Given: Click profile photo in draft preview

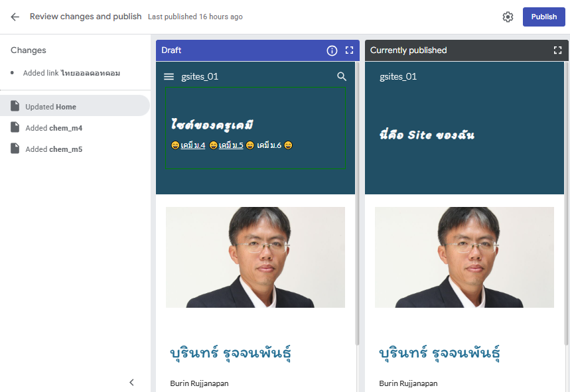Looking at the screenshot, I should 255,257.
